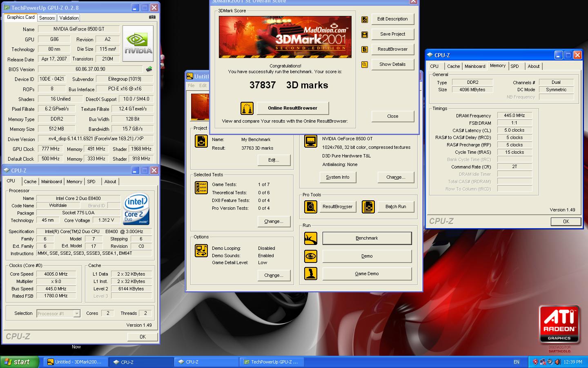
Task: Click Change... button under Options
Action: pos(274,275)
